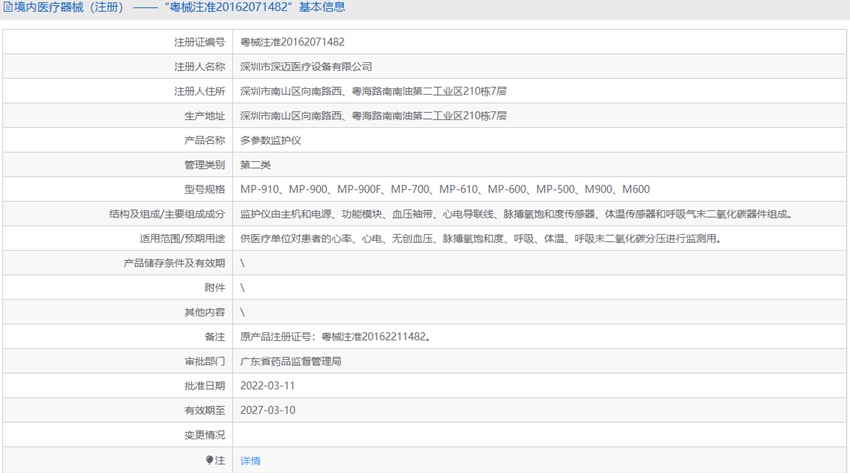Click company name 深圳市深迈医疗设备有限公司
The image size is (850, 473).
coord(306,67)
